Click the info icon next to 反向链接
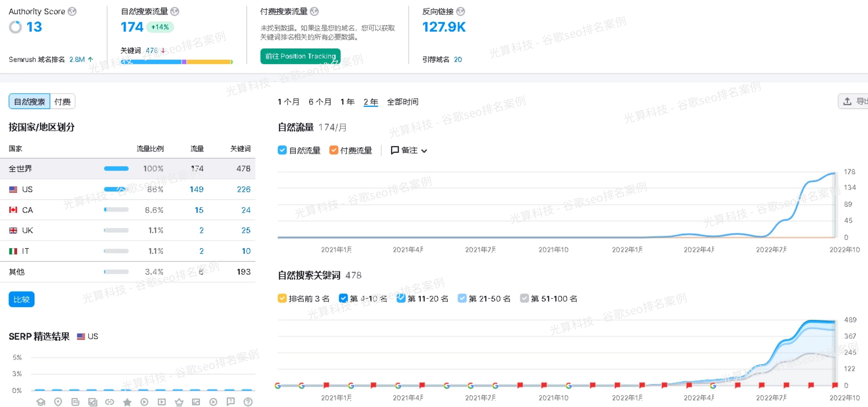The height and width of the screenshot is (407, 868). tap(461, 11)
